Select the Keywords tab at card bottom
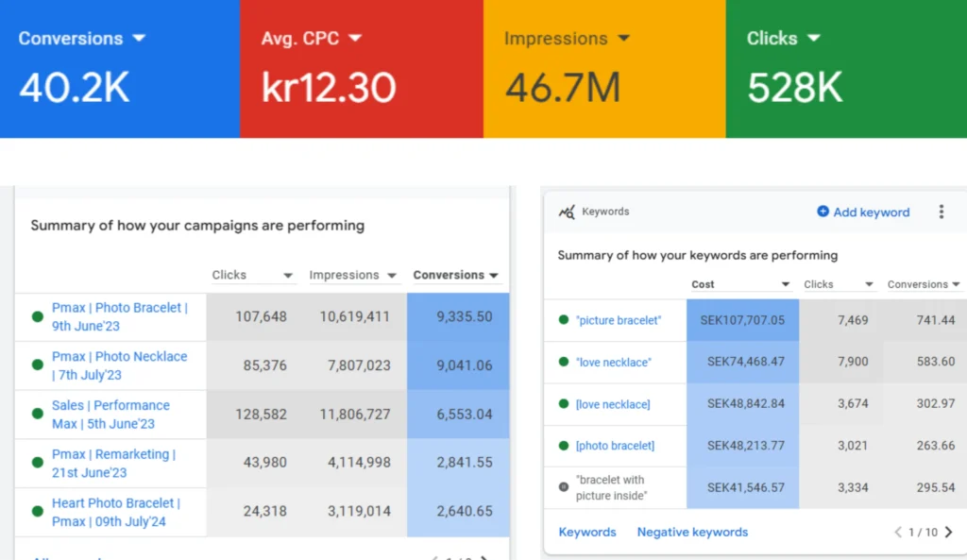 586,532
